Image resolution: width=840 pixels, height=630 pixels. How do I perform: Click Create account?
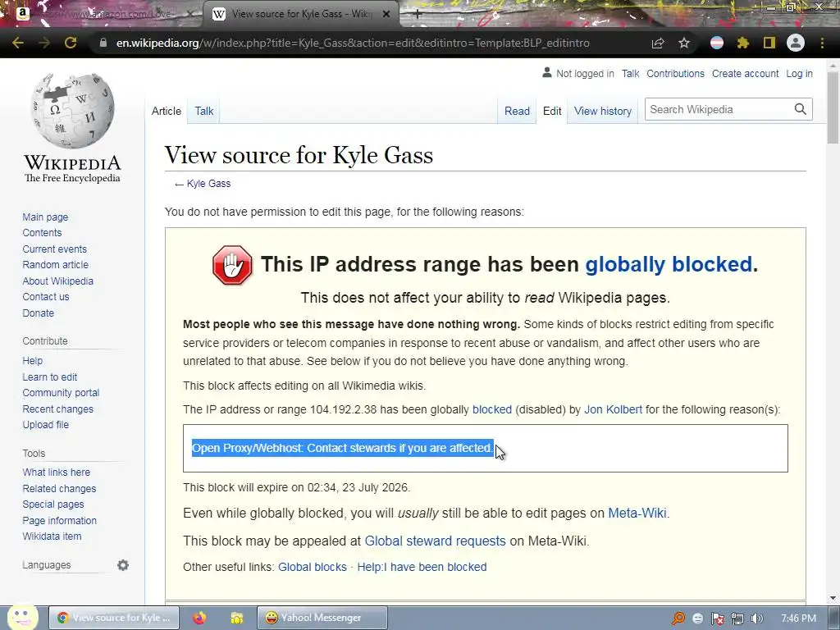745,73
